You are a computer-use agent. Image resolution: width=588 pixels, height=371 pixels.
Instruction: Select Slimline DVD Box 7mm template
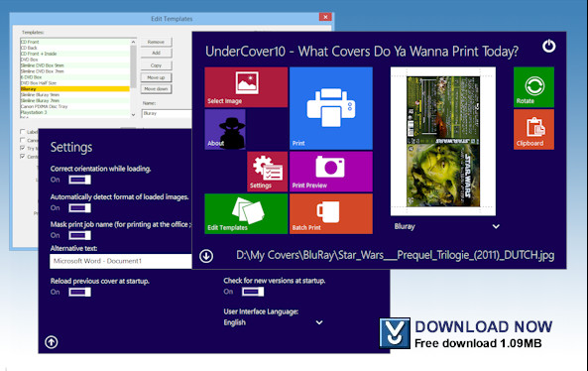coord(75,71)
